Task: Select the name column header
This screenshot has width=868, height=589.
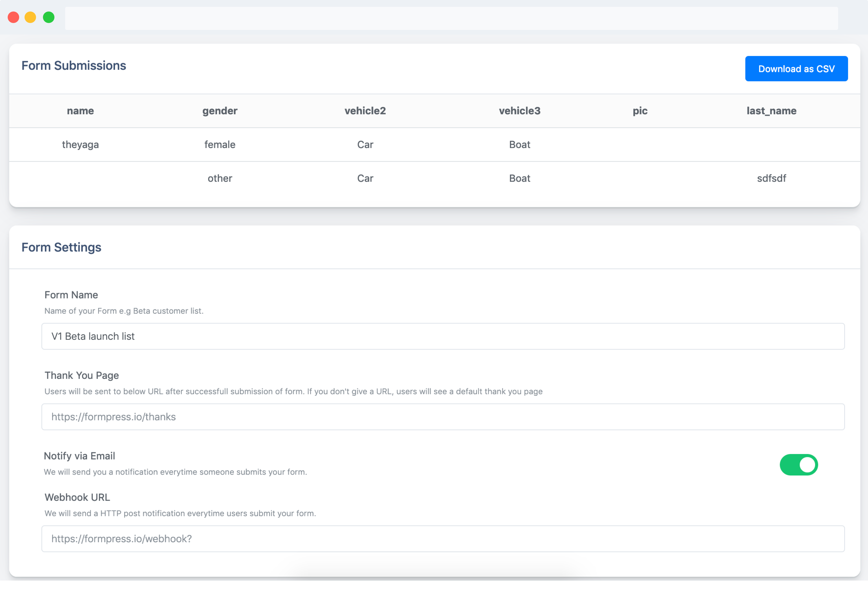Action: (x=80, y=110)
